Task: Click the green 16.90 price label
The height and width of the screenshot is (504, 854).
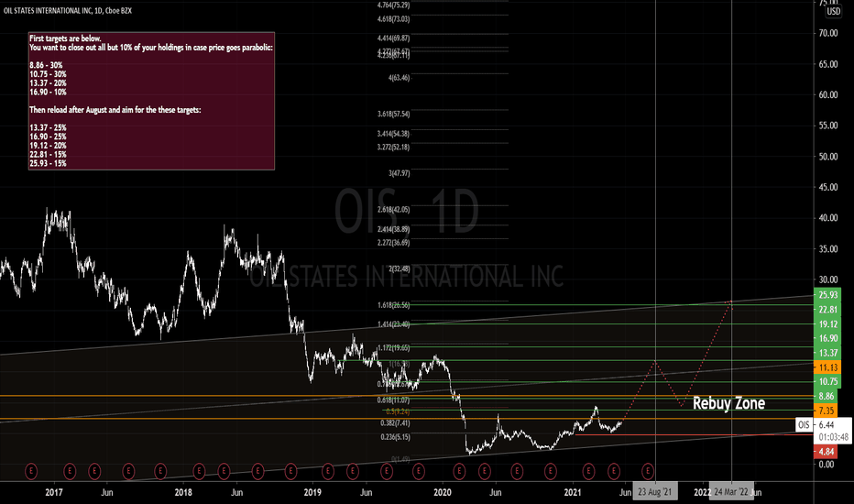Action: coord(827,338)
